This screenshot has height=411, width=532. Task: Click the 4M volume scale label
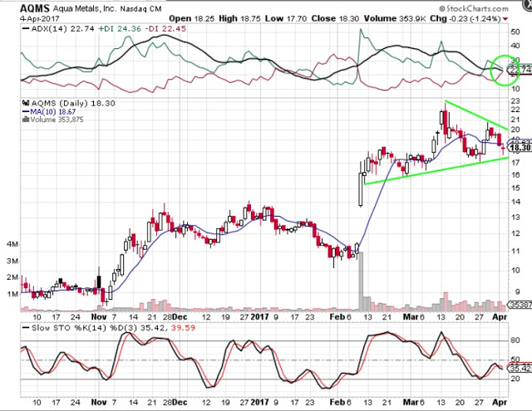(x=12, y=244)
